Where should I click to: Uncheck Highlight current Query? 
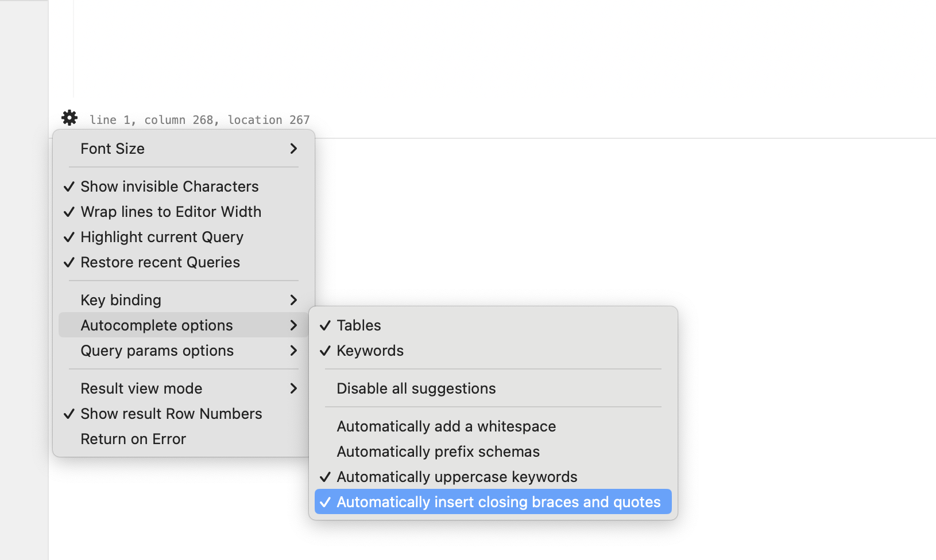pyautogui.click(x=161, y=236)
